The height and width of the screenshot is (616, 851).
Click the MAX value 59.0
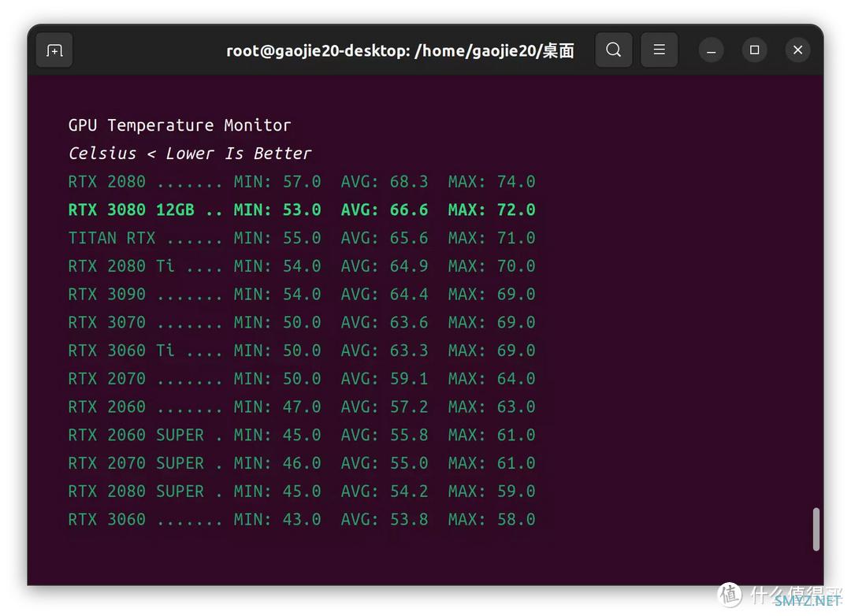(x=516, y=492)
